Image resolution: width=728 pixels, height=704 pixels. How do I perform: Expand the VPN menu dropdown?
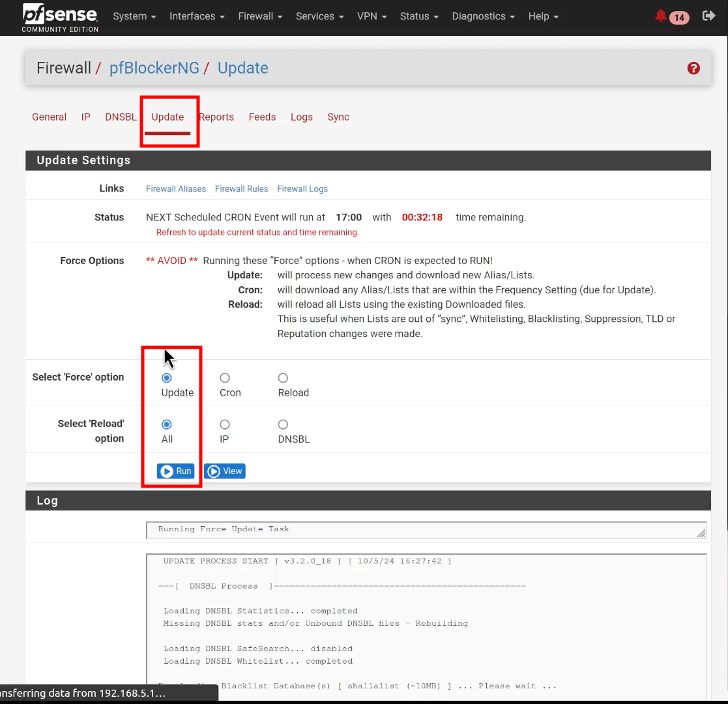click(x=371, y=16)
